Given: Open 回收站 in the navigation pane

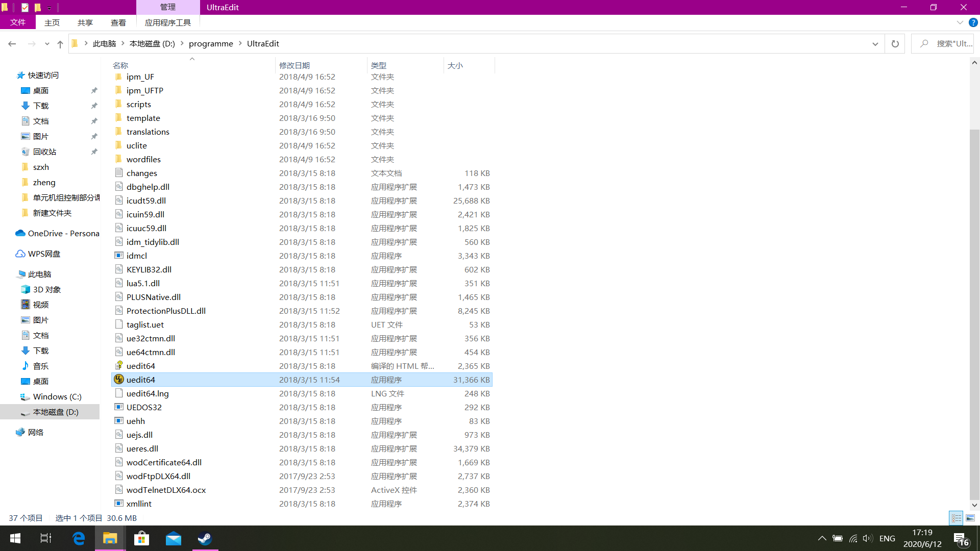Looking at the screenshot, I should pos(44,152).
